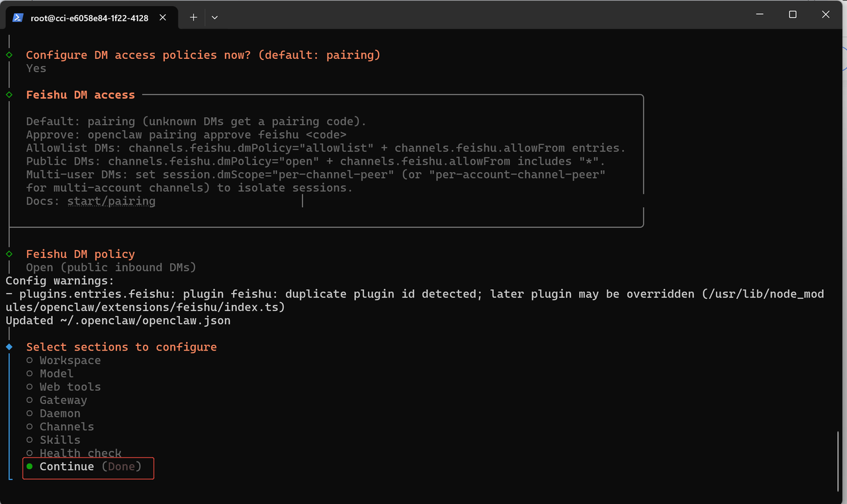Click the 'Feishu DM access' heading

click(80, 95)
